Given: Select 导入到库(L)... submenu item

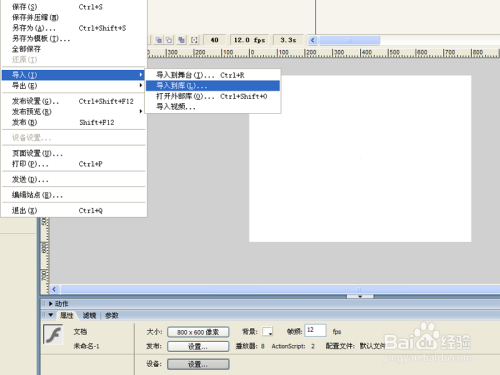Looking at the screenshot, I should [x=213, y=86].
